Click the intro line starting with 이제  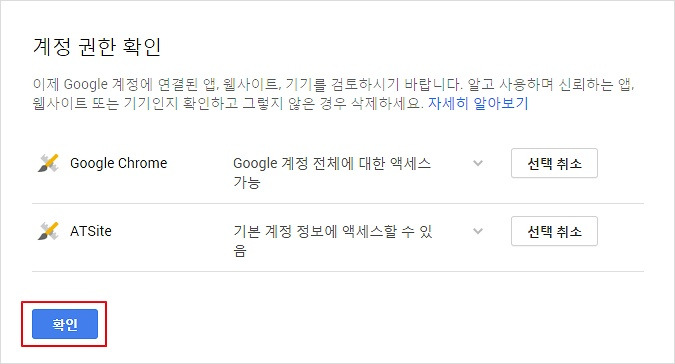[334, 84]
